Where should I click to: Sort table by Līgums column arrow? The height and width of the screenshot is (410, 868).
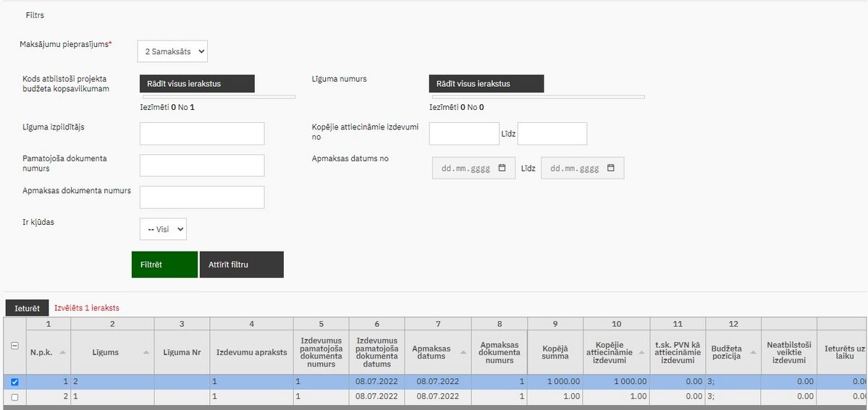tap(146, 352)
